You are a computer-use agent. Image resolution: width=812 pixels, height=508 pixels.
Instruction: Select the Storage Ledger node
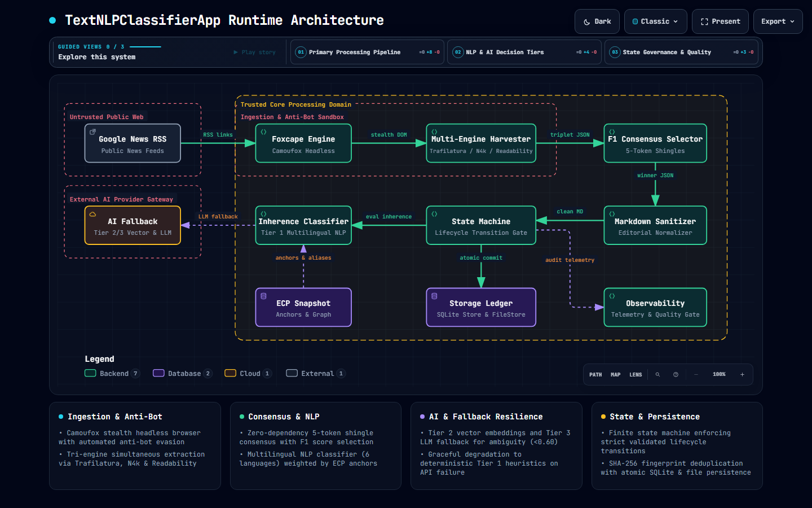tap(481, 308)
